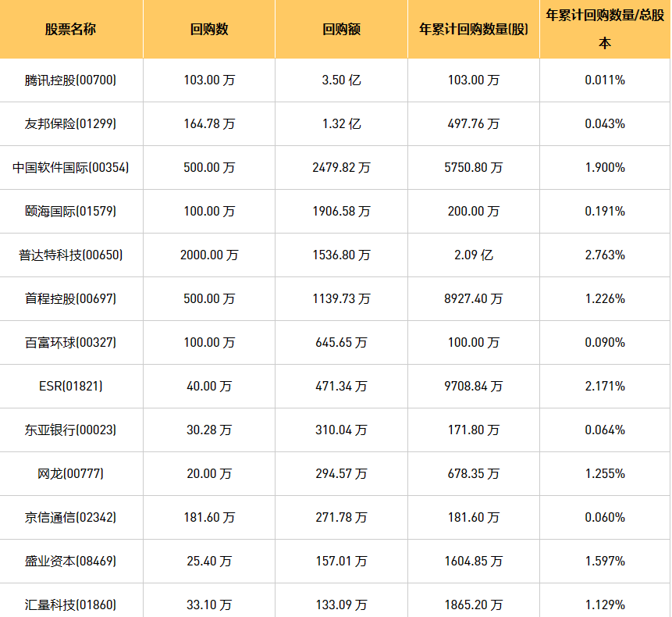Select the 盛业资本(08469) stock name
672x617 pixels.
71,561
